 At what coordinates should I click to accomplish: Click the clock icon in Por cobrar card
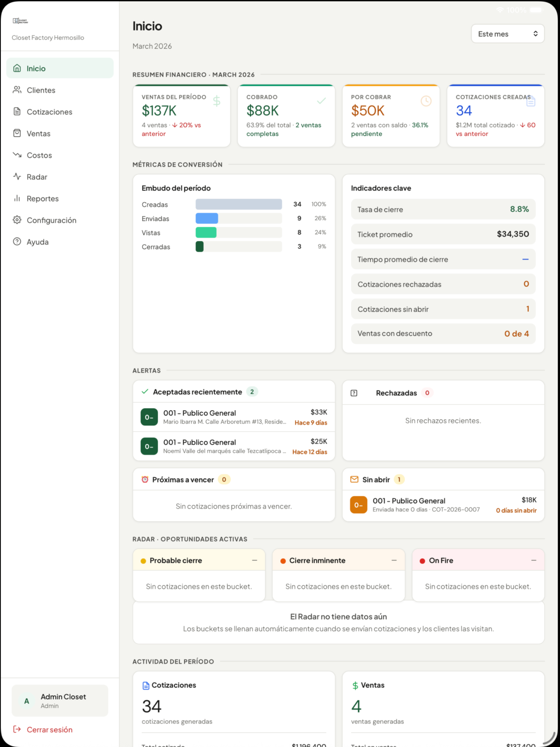tap(426, 101)
